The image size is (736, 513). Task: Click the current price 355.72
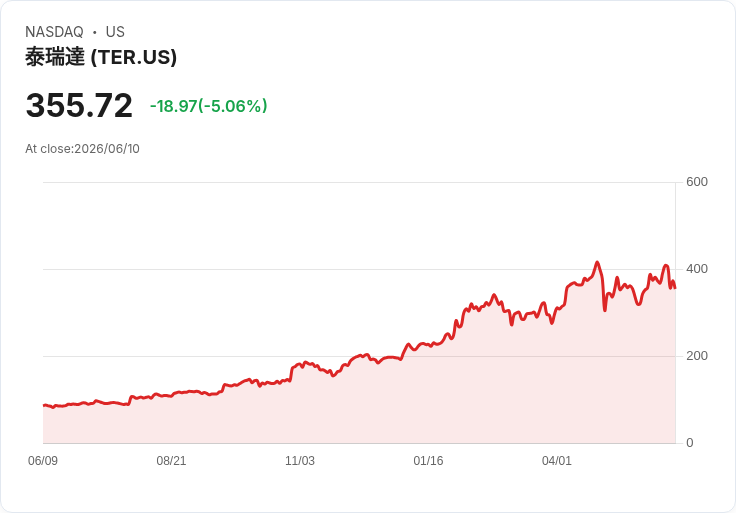(79, 105)
